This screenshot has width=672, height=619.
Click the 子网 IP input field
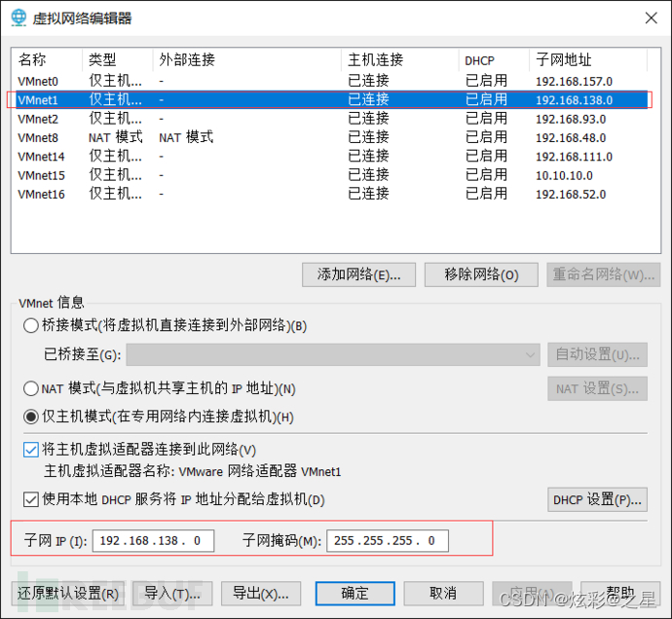pyautogui.click(x=154, y=540)
